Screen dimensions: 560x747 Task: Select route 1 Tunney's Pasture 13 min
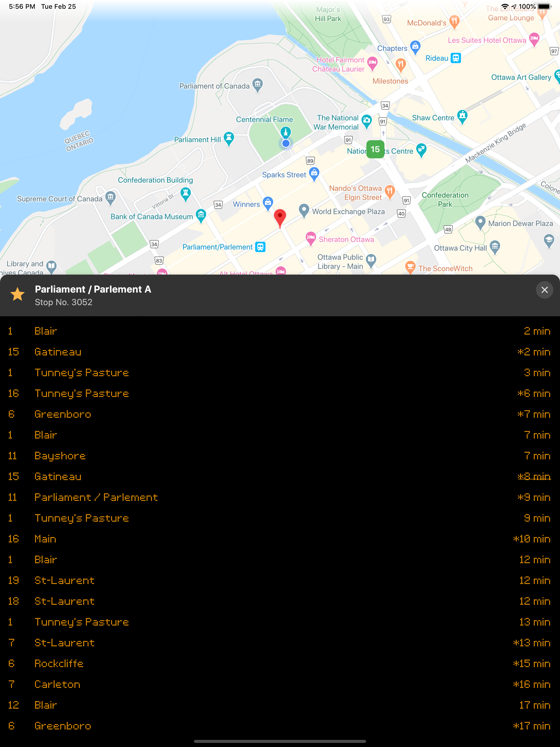[280, 622]
